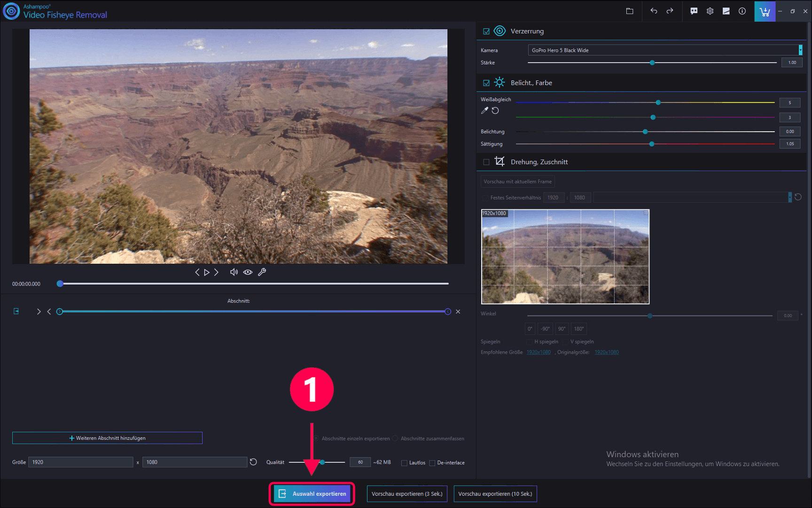Click the Größe width field 1920
This screenshot has height=508, width=812.
[80, 462]
